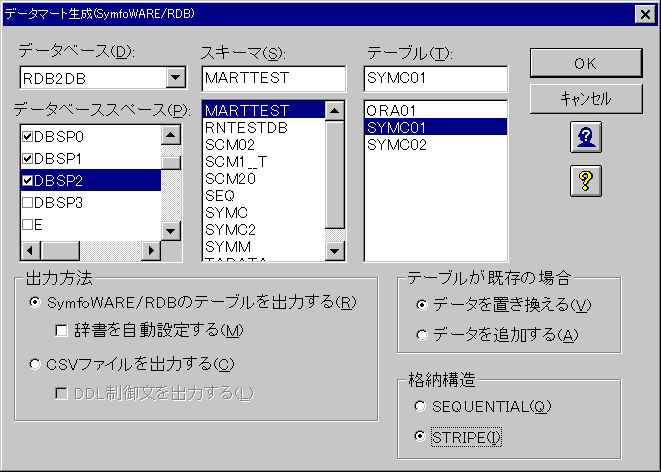Click database space list scroll right arrow
The image size is (661, 472).
151,251
